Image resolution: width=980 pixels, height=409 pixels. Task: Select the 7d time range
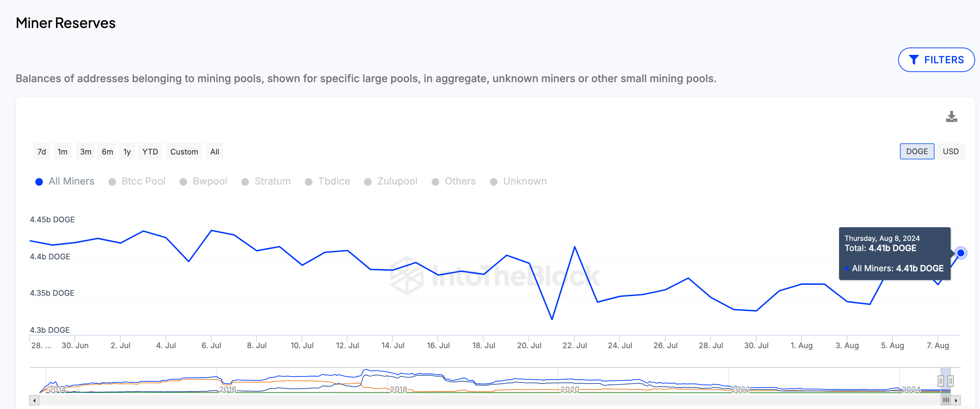tap(41, 151)
